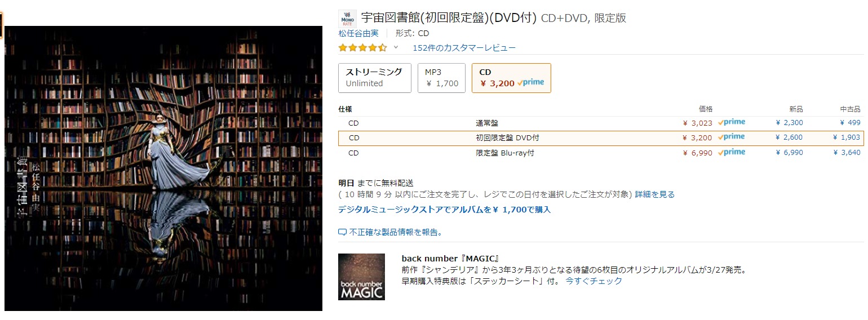This screenshot has width=868, height=320.
Task: Click the prime badge in the Blu-ray付 row
Action: pyautogui.click(x=731, y=153)
